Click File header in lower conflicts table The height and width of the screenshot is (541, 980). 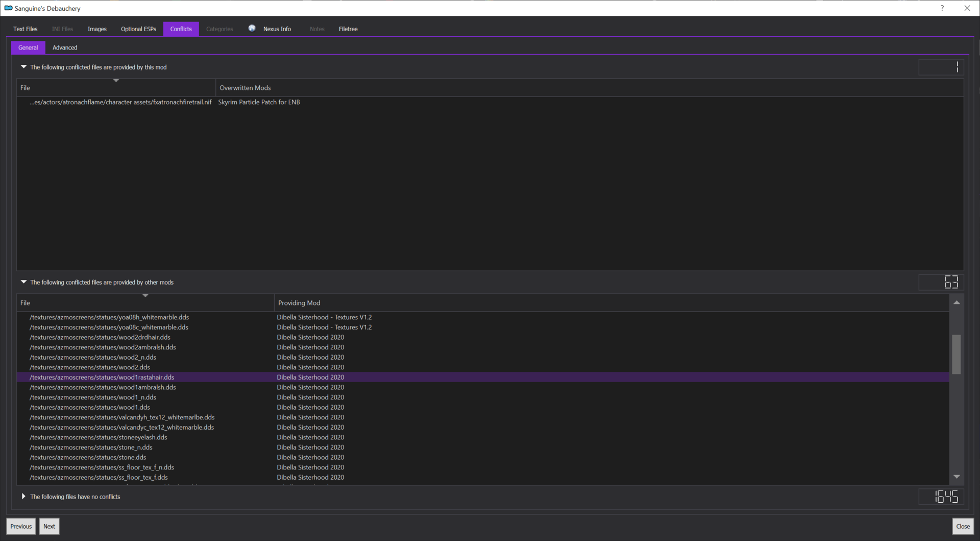pos(145,303)
